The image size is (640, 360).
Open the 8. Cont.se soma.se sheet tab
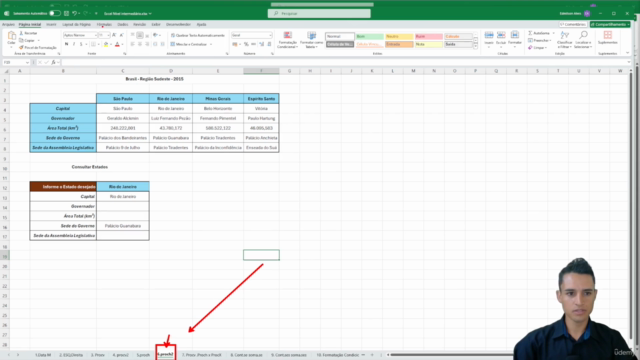pos(246,355)
